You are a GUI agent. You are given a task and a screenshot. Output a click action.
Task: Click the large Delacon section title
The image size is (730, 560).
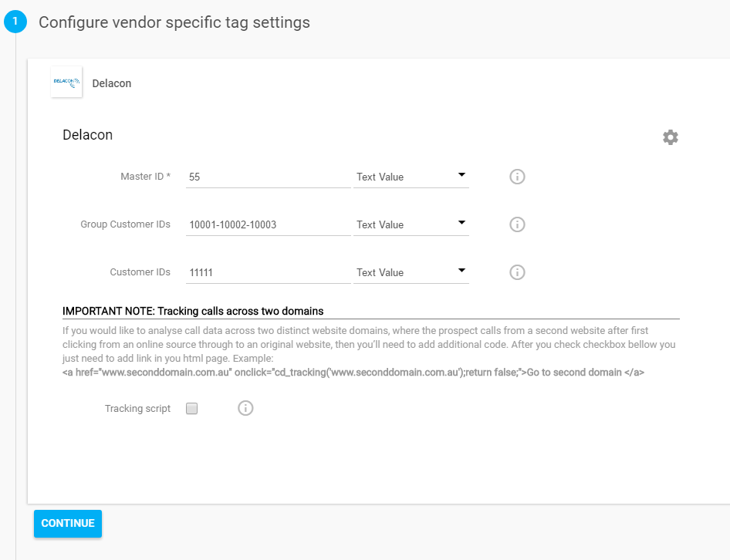click(87, 135)
